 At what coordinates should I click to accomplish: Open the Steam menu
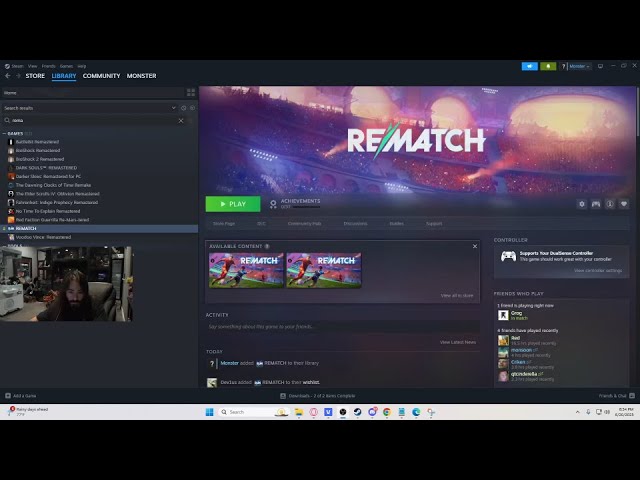pyautogui.click(x=15, y=66)
